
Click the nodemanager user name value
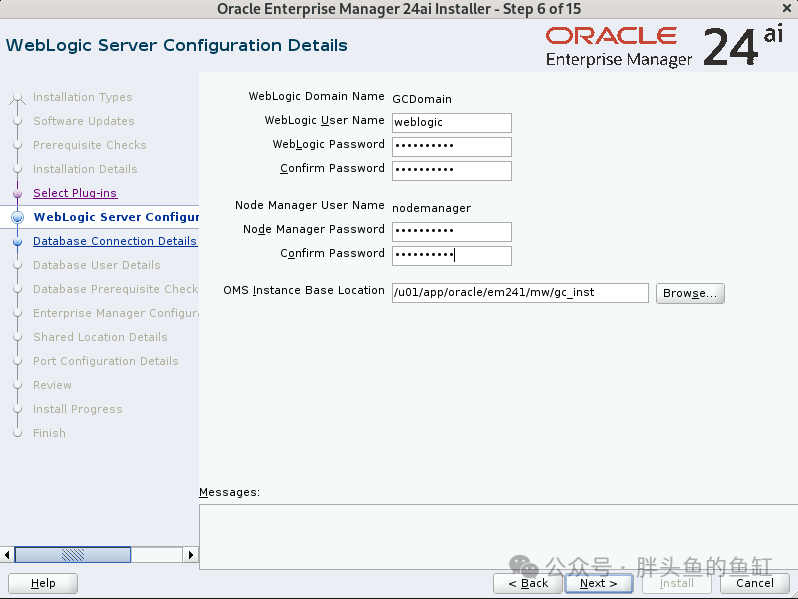[431, 208]
